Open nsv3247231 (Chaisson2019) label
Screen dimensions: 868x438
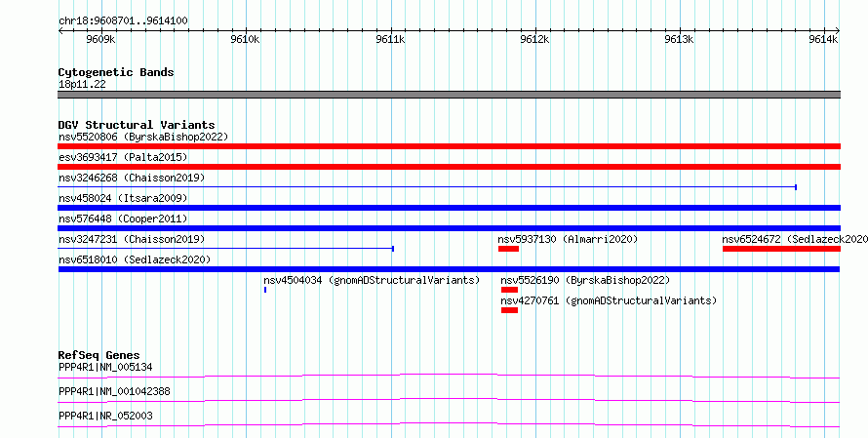132,239
